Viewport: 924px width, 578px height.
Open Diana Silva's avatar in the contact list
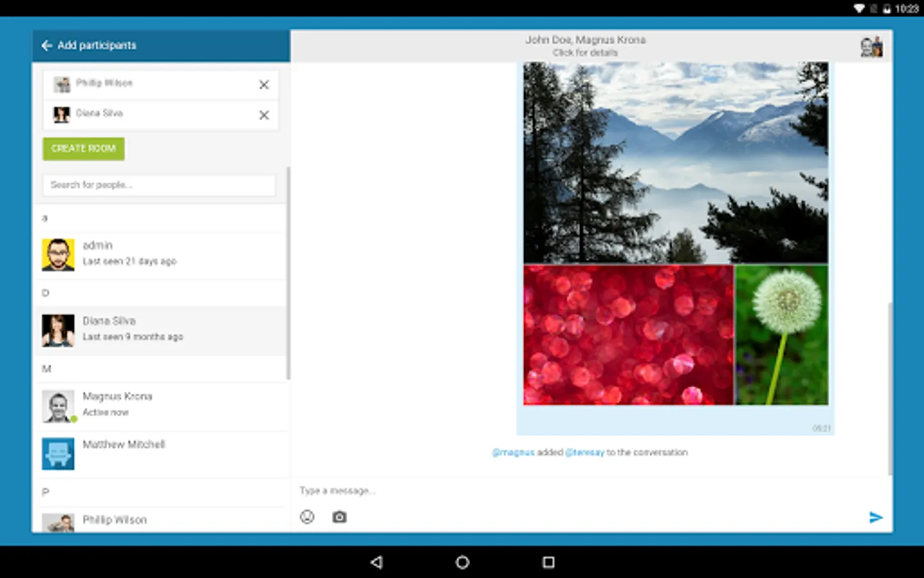[x=58, y=331]
